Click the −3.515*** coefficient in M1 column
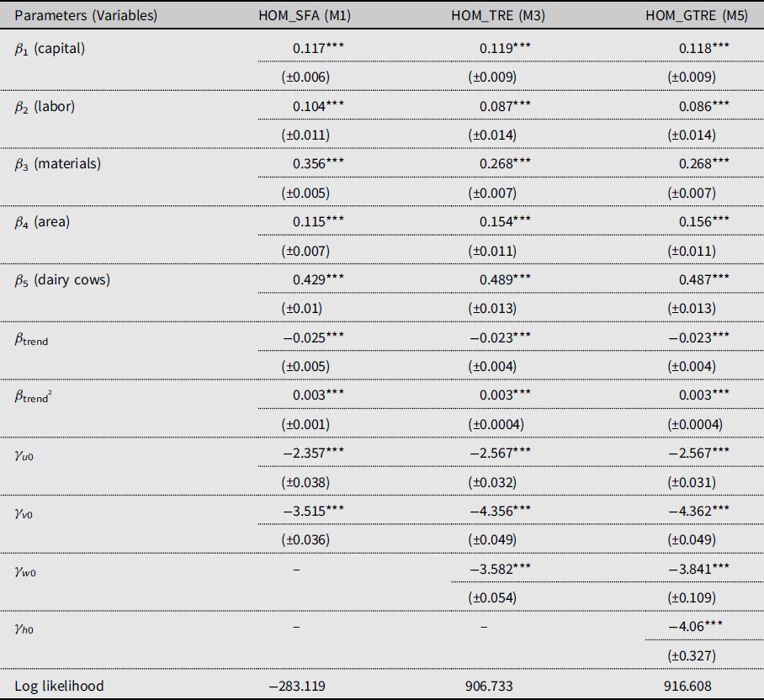 pos(314,510)
